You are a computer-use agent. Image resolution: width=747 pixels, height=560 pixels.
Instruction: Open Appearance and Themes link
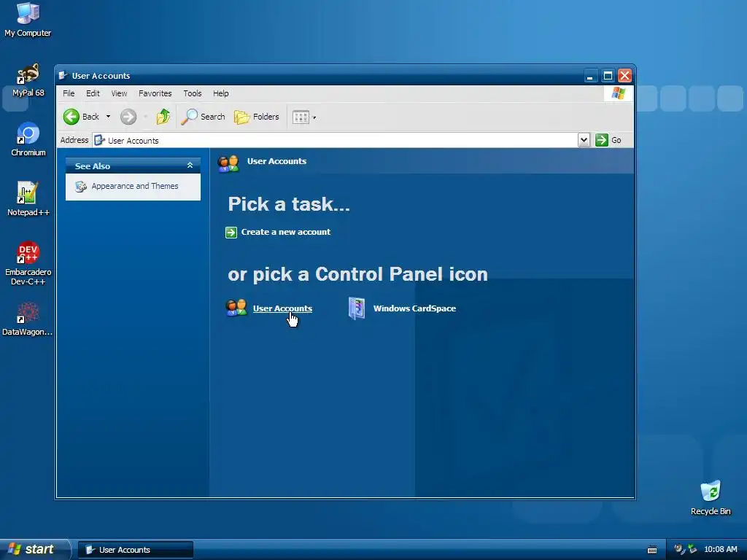(x=135, y=186)
